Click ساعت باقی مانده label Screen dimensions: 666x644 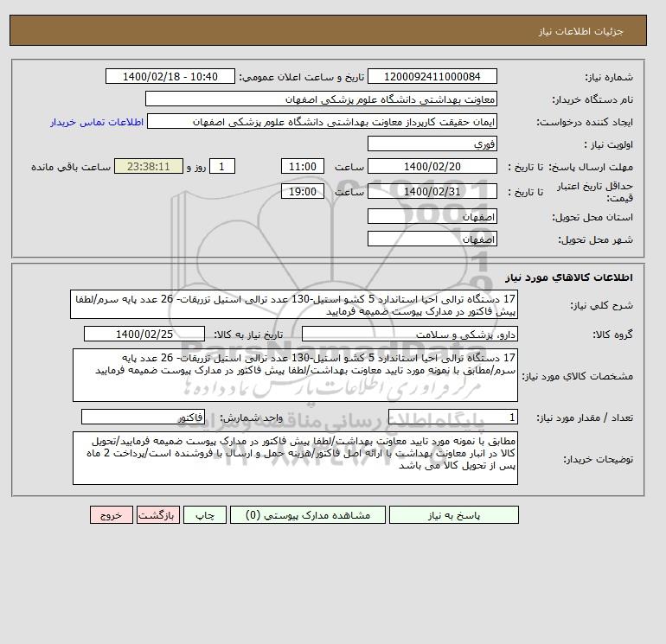pos(71,167)
